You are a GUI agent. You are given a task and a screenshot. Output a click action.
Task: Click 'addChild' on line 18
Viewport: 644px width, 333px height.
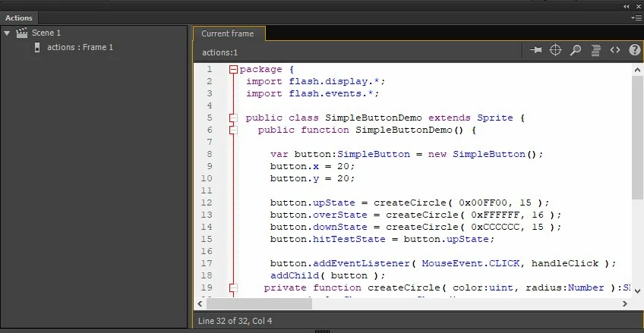[x=295, y=275]
